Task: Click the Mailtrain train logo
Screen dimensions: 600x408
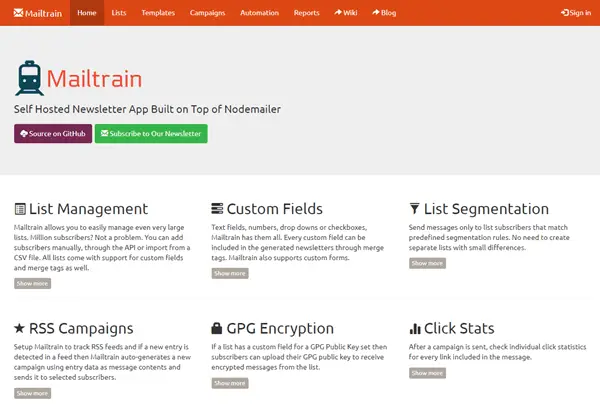Action: point(29,78)
